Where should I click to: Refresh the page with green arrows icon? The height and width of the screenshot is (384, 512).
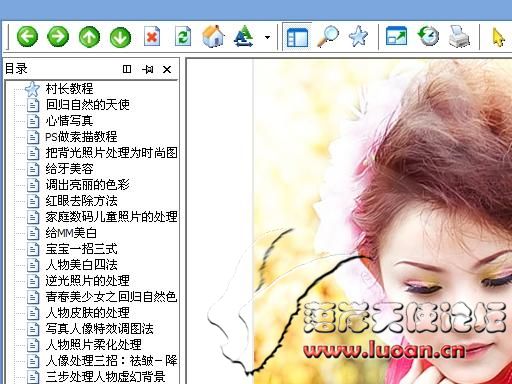pos(183,36)
